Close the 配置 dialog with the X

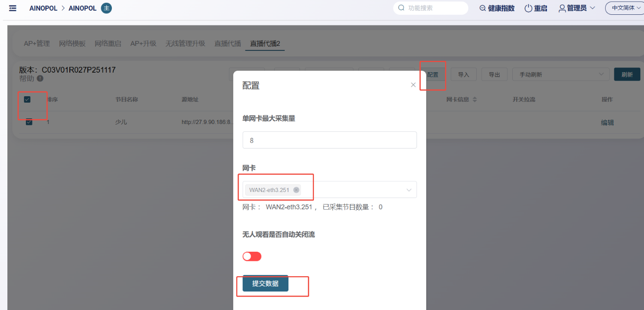coord(413,85)
